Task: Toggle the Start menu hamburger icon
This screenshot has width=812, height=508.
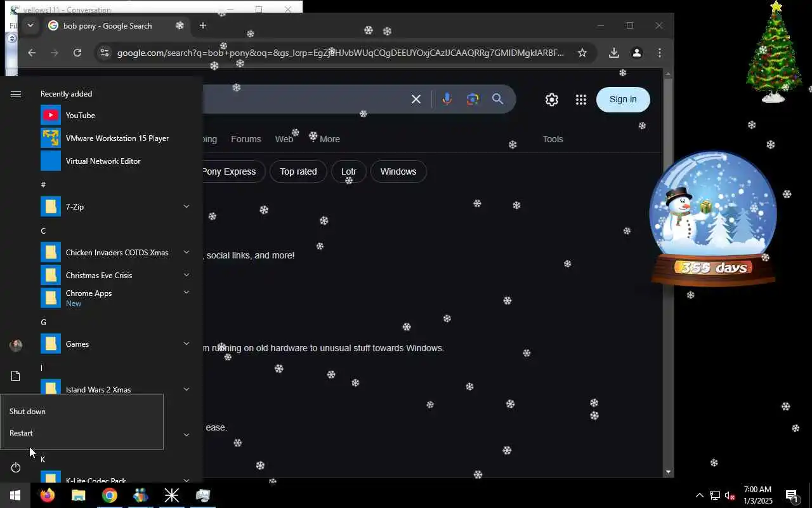Action: 16,95
